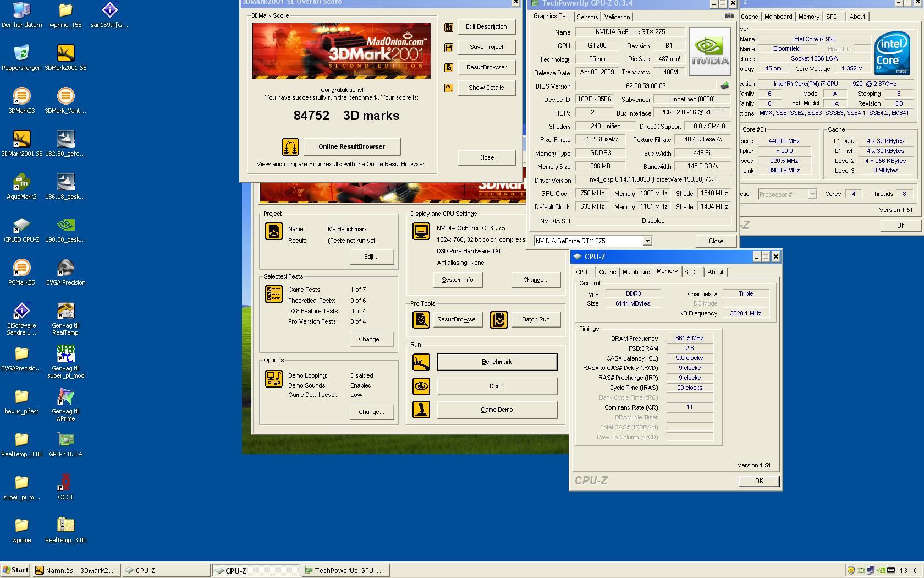This screenshot has width=924, height=578.
Task: Click the DRAM Frequency value 661.5 MHz
Action: [689, 338]
